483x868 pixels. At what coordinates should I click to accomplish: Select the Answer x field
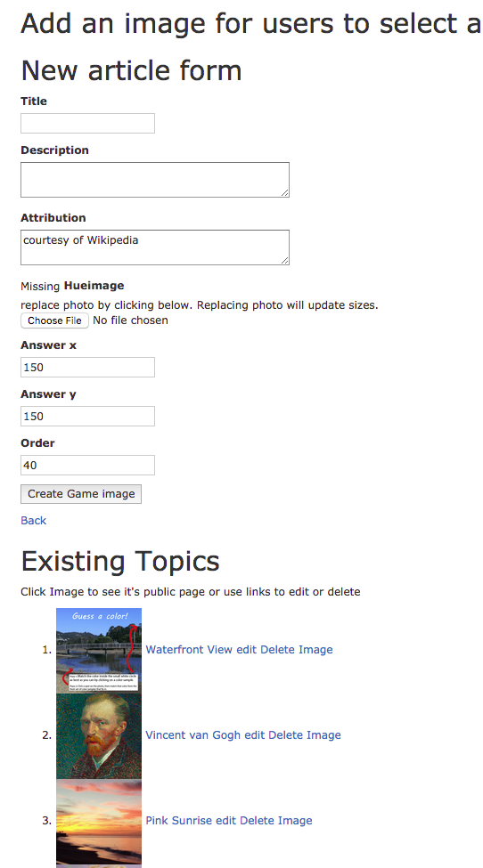point(87,368)
